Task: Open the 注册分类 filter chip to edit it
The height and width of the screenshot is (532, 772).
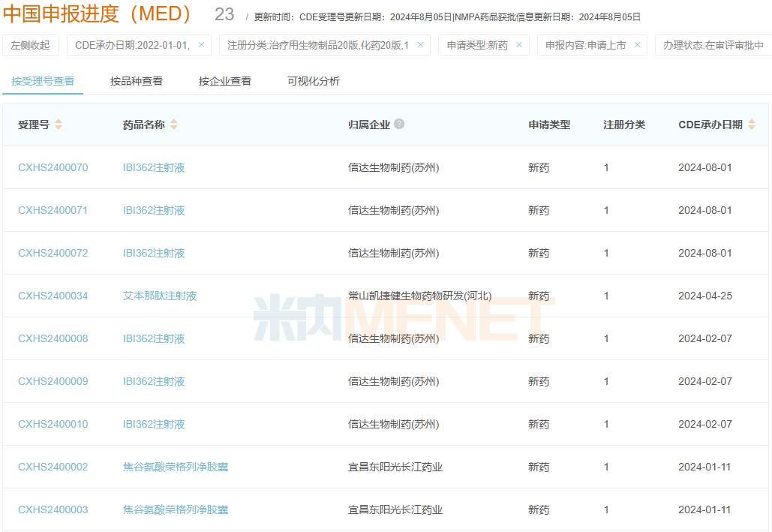Action: [315, 45]
